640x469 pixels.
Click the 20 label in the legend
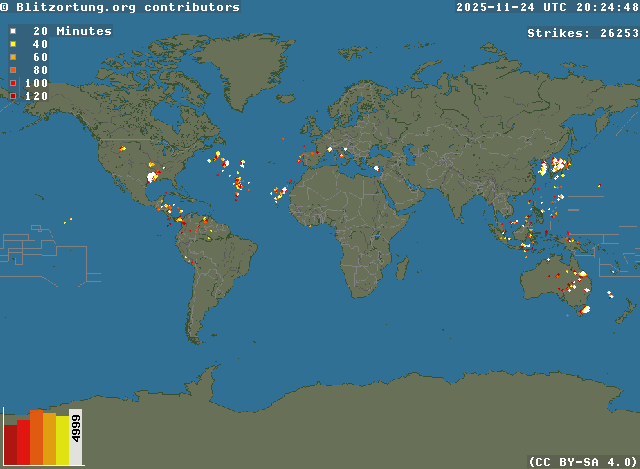tap(40, 31)
